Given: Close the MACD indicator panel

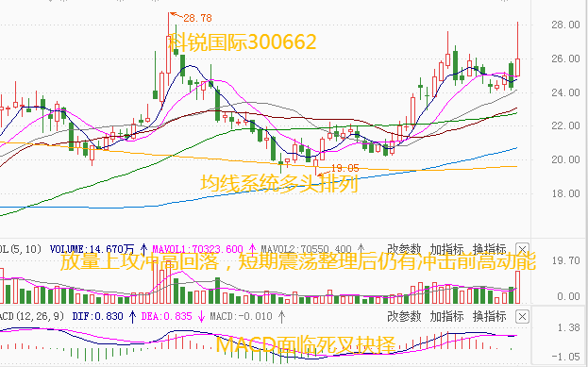Looking at the screenshot, I should 522,316.
